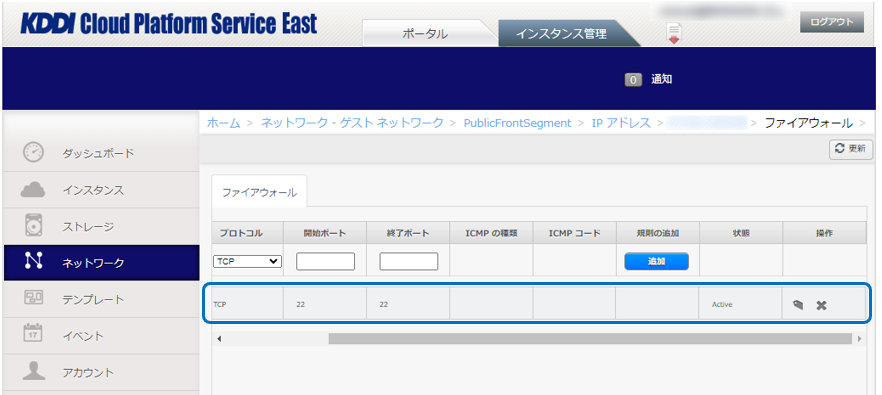The width and height of the screenshot is (882, 395).
Task: Go to ホーム breadcrumb link
Action: click(223, 123)
